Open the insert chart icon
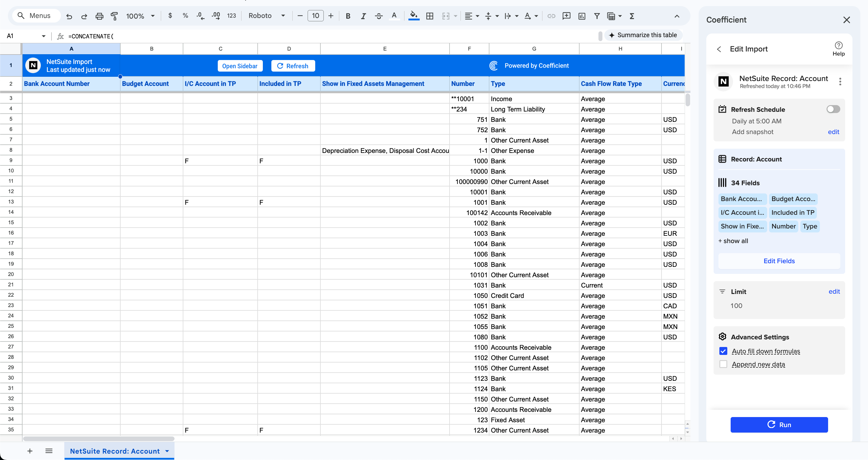This screenshot has height=460, width=868. [582, 16]
